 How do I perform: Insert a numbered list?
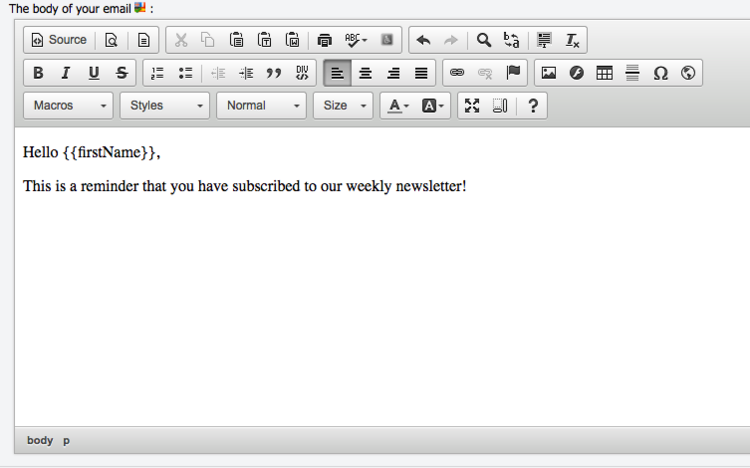(x=157, y=73)
